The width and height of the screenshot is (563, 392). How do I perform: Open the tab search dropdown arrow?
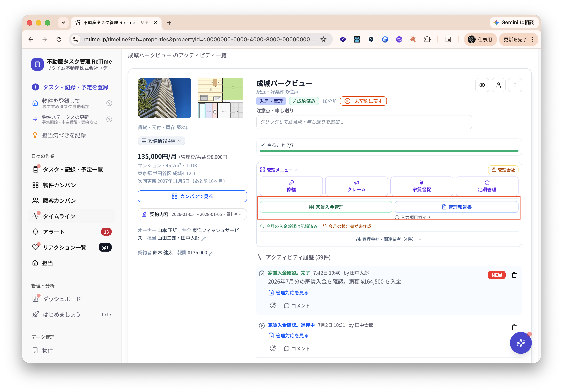[x=63, y=23]
